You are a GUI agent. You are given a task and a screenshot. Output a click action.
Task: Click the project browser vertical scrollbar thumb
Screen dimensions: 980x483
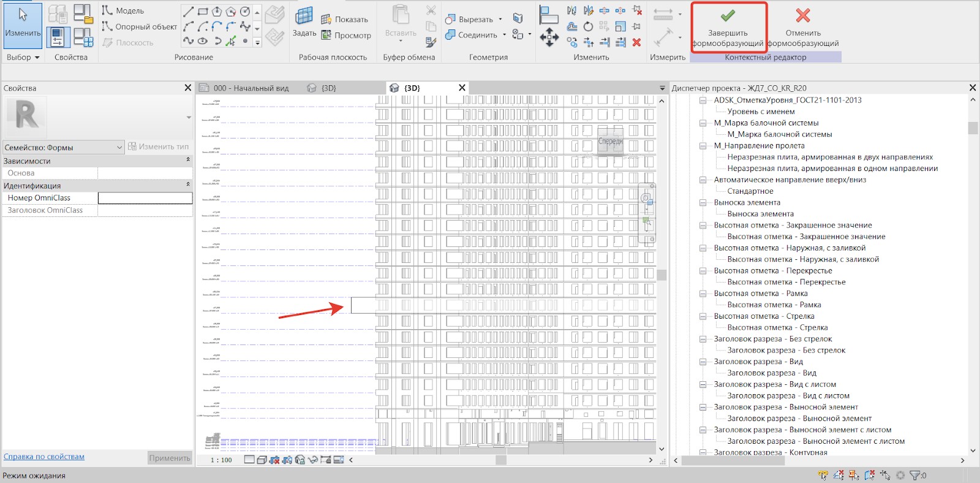pyautogui.click(x=973, y=127)
